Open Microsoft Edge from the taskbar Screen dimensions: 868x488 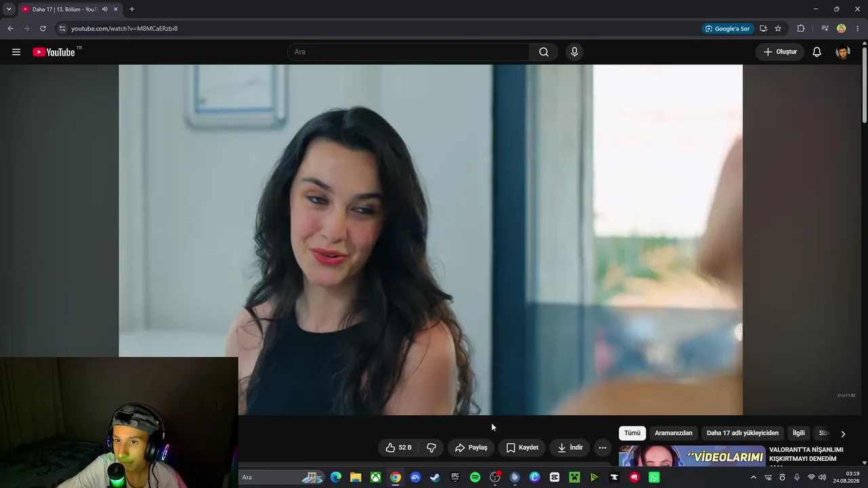tap(336, 477)
